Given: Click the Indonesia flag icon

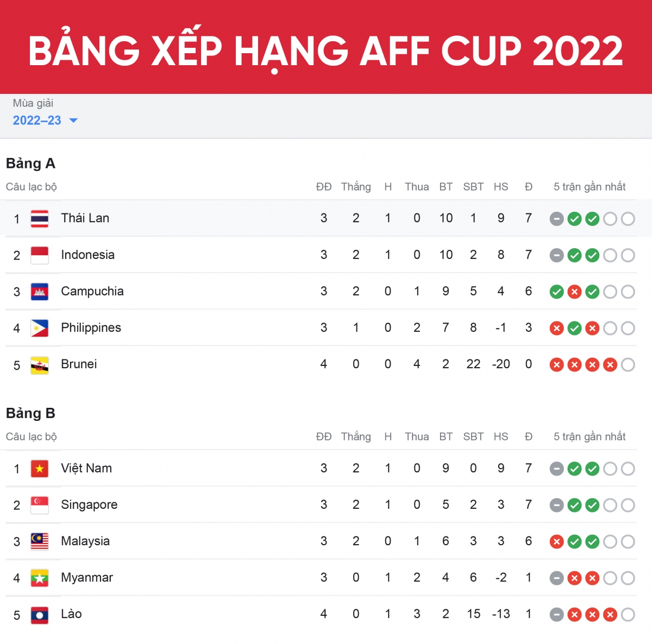Looking at the screenshot, I should coord(40,255).
